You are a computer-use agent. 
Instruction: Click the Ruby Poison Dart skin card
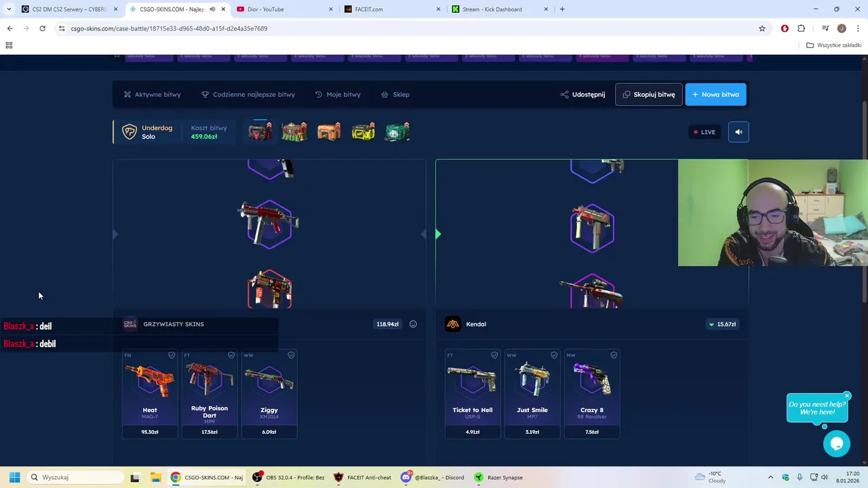210,394
